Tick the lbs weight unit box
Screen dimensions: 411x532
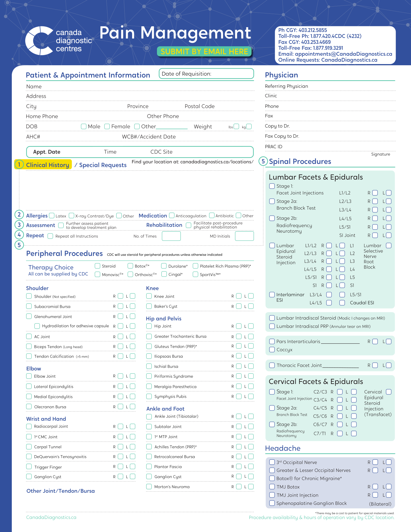(x=236, y=126)
